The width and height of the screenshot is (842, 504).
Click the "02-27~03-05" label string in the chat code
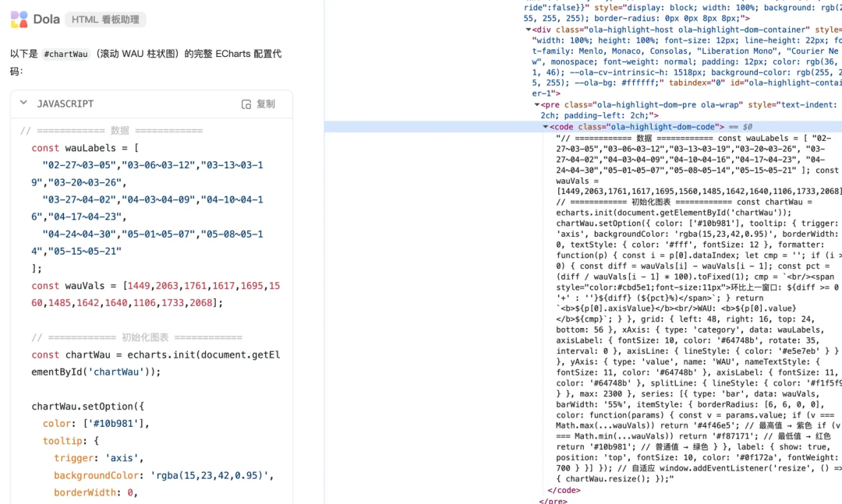point(79,165)
